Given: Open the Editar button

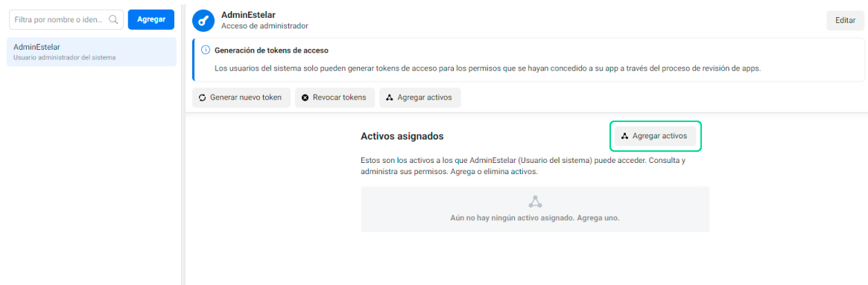Looking at the screenshot, I should coord(846,20).
